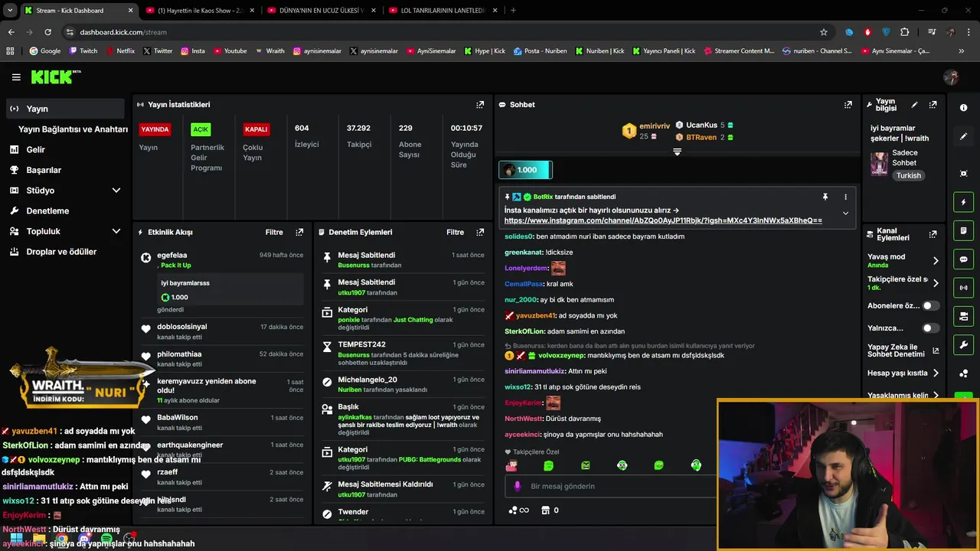Bookmark this page with the star icon
The width and height of the screenshot is (980, 551).
click(824, 32)
